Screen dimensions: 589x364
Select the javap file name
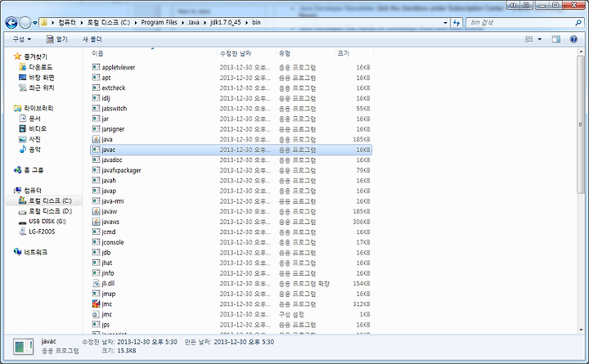click(109, 191)
